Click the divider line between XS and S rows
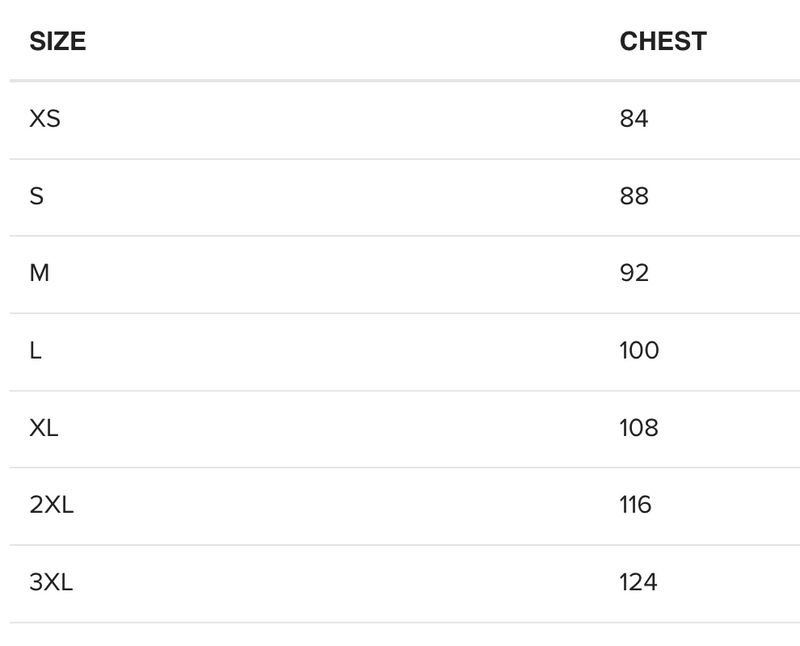Viewport: 800px width, 646px height. (400, 158)
